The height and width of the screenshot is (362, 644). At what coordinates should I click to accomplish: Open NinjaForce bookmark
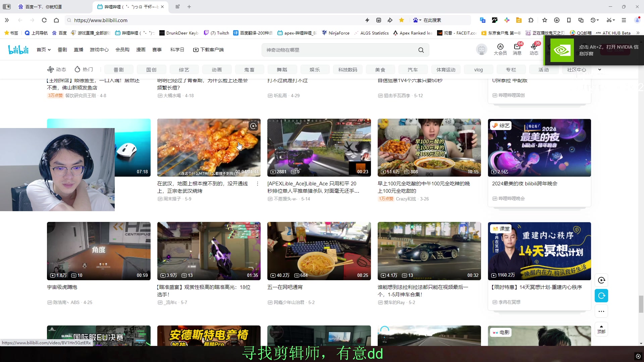tap(335, 33)
